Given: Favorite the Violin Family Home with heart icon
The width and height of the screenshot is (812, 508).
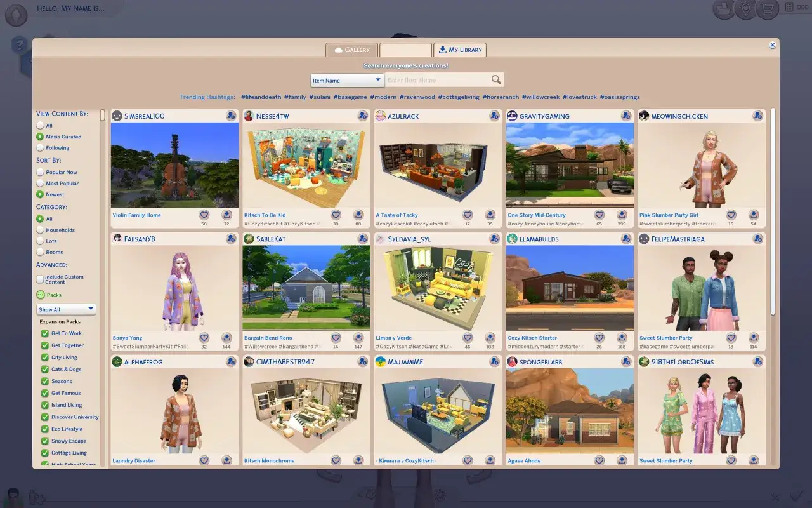Looking at the screenshot, I should [x=204, y=215].
